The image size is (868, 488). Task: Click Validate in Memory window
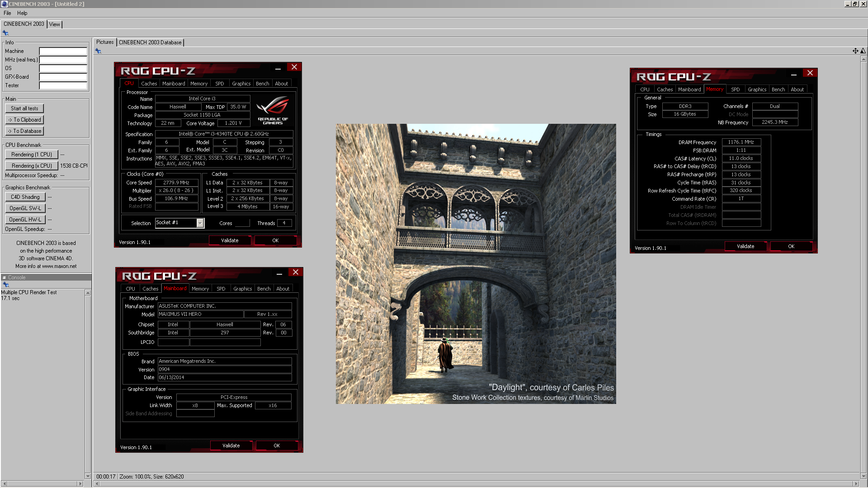coord(745,246)
